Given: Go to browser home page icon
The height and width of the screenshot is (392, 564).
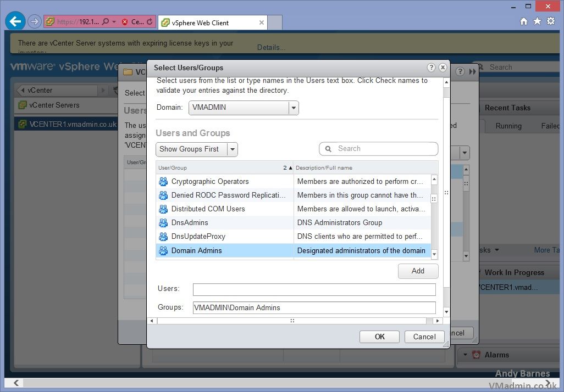Looking at the screenshot, I should 524,21.
